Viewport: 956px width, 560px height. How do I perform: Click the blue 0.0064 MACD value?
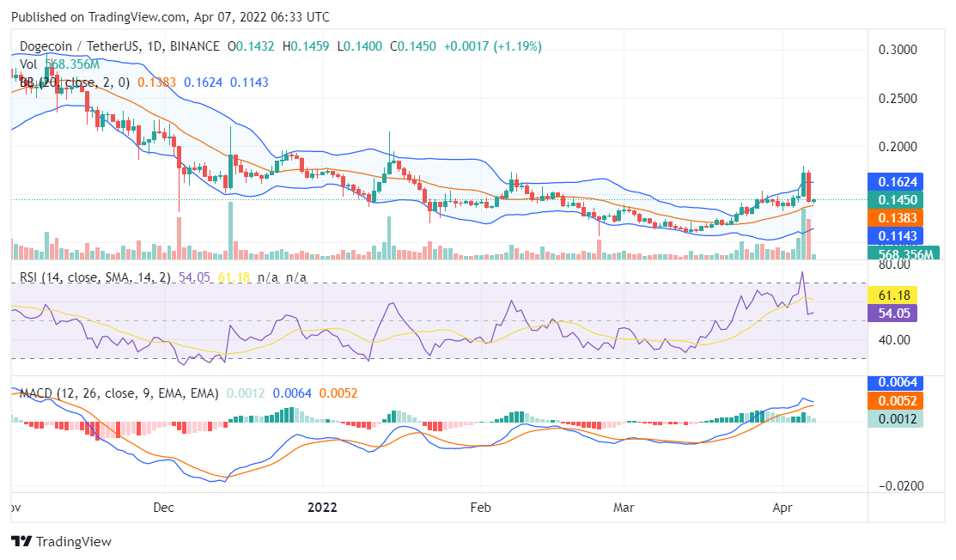[x=896, y=381]
